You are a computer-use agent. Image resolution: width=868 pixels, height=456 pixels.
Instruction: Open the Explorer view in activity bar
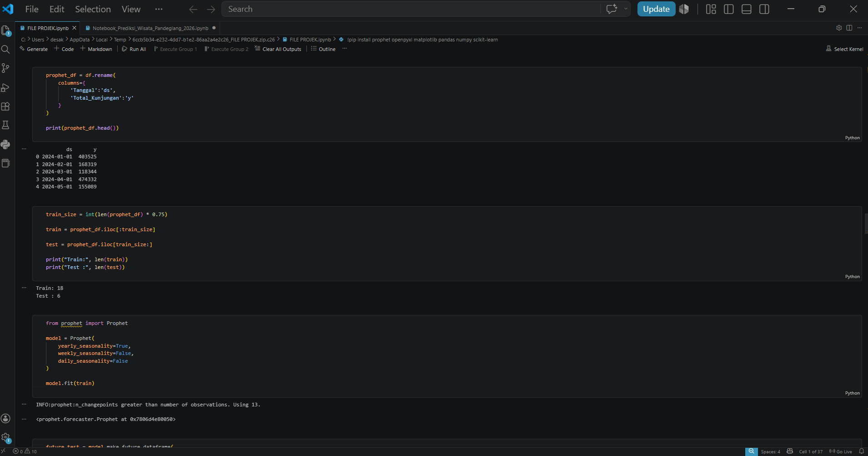(5, 30)
